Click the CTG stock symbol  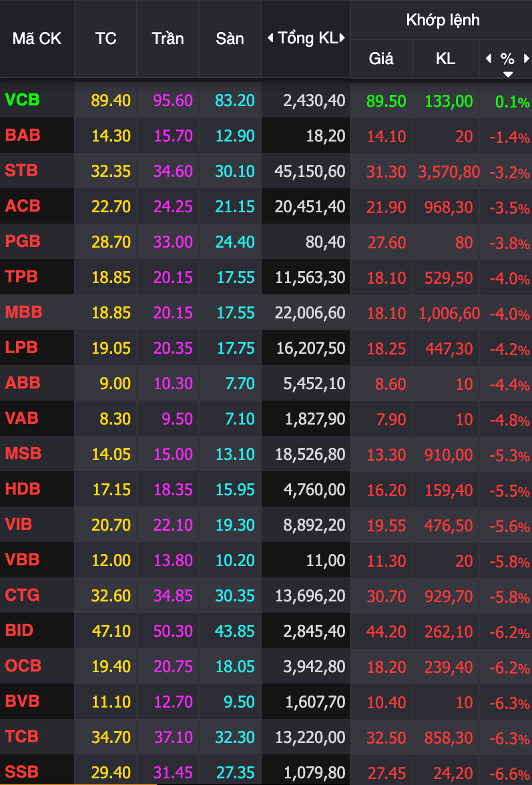point(23,595)
